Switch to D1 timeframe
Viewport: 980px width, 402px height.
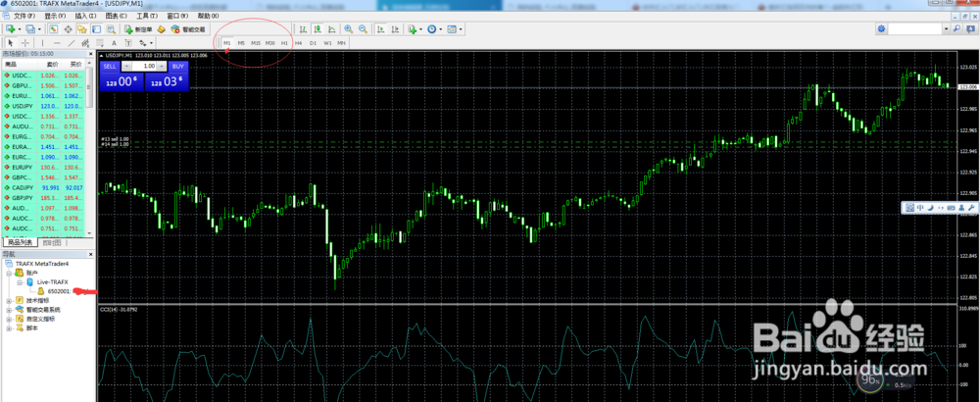click(x=314, y=43)
